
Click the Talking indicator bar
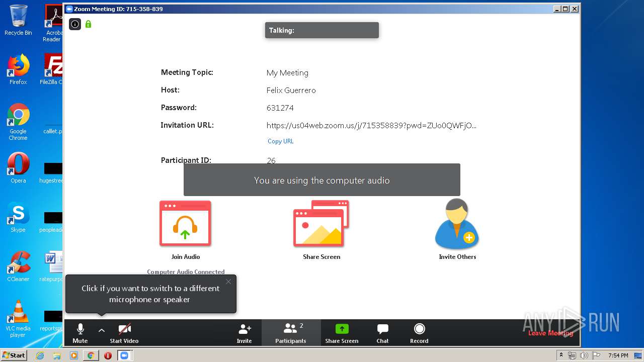(x=322, y=30)
